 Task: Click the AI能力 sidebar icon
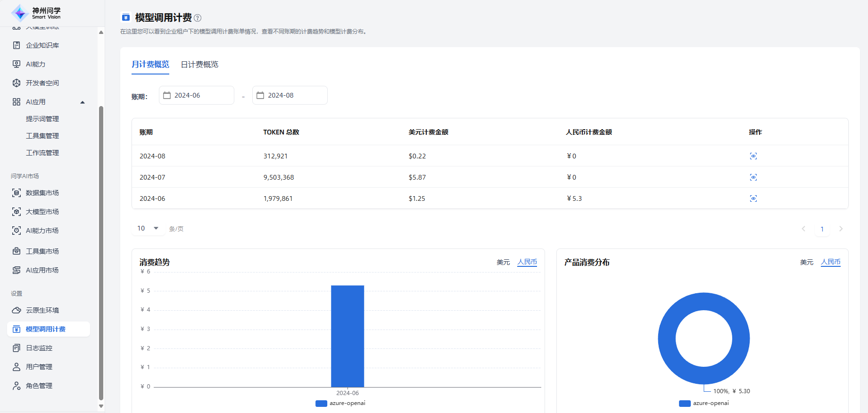17,64
